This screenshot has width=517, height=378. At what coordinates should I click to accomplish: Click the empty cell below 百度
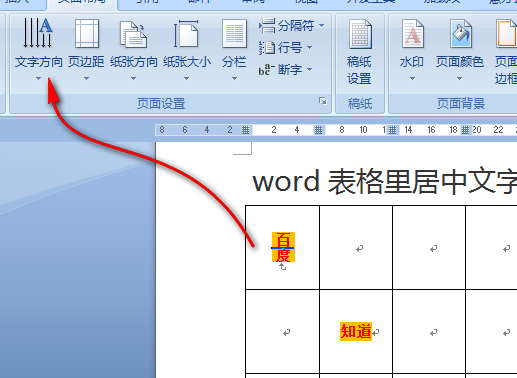pos(282,332)
